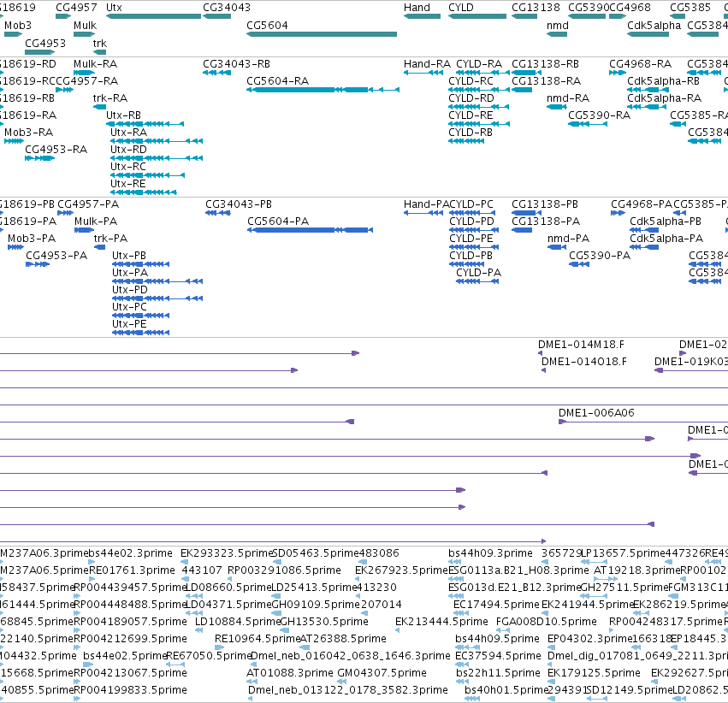The image size is (728, 703).
Task: Click the trk-PA protein label
Action: point(110,239)
